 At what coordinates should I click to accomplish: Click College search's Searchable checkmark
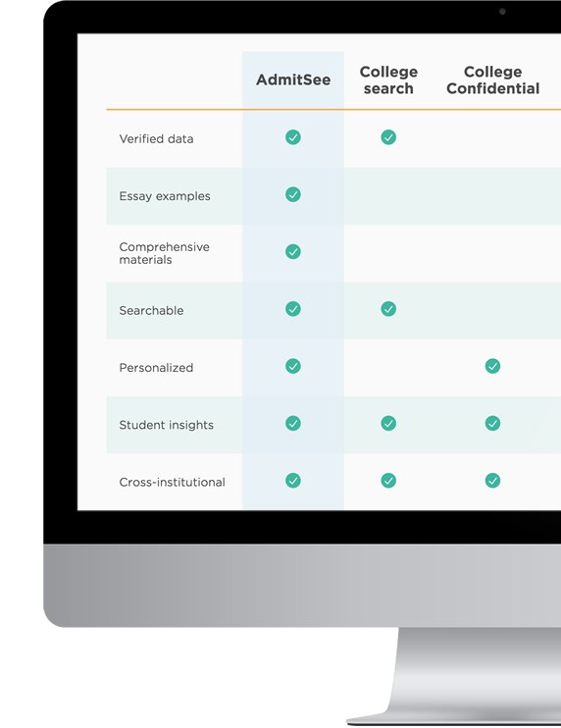coord(388,309)
